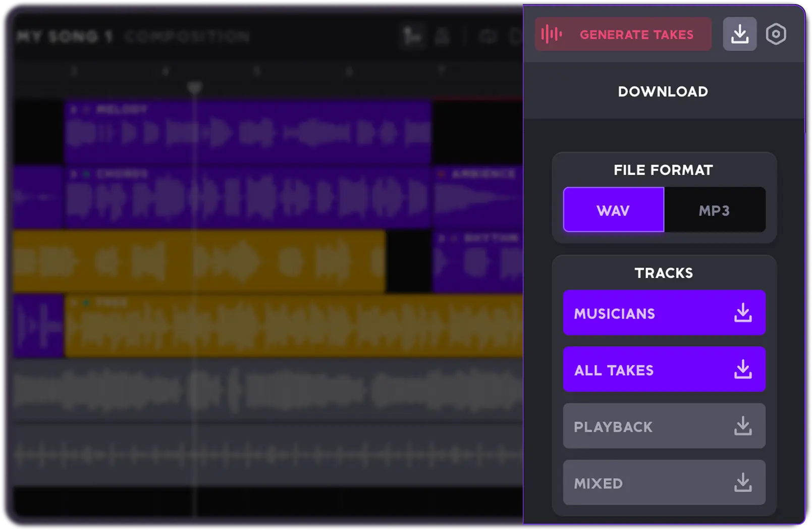
Task: Open the download panel via the download icon
Action: click(x=740, y=34)
